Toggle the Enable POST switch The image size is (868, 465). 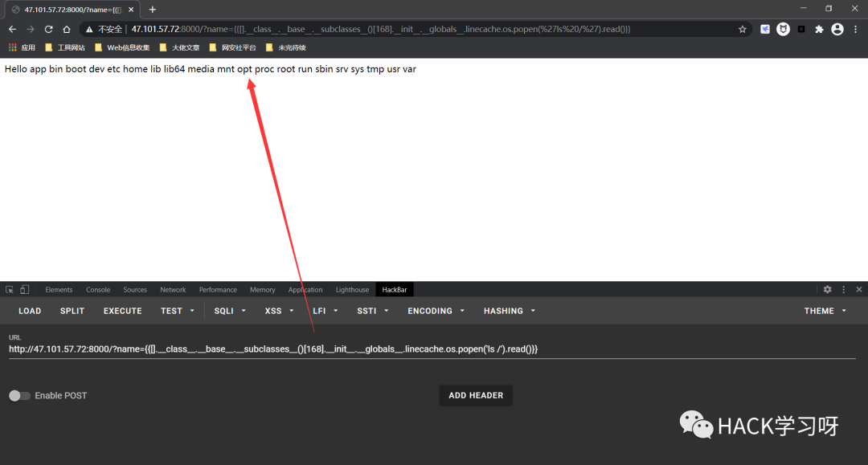click(x=19, y=395)
